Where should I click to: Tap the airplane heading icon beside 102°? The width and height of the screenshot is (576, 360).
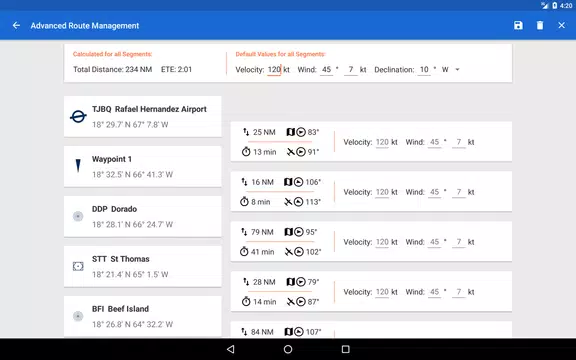click(289, 252)
